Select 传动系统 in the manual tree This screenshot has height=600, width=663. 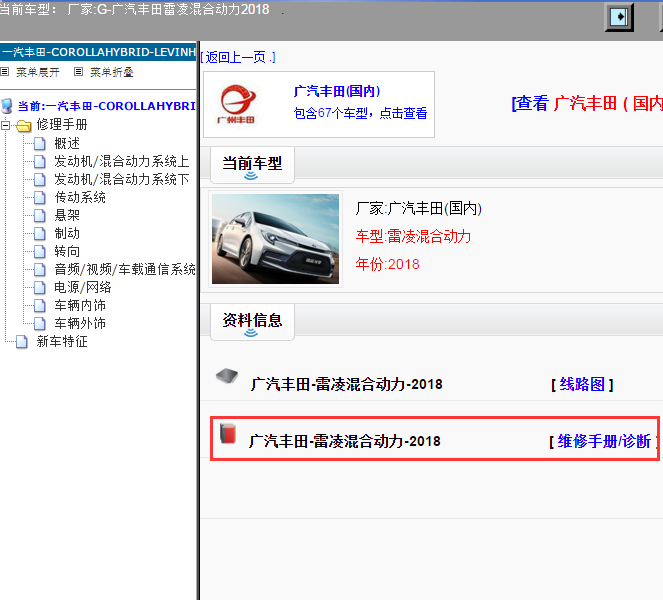click(80, 197)
